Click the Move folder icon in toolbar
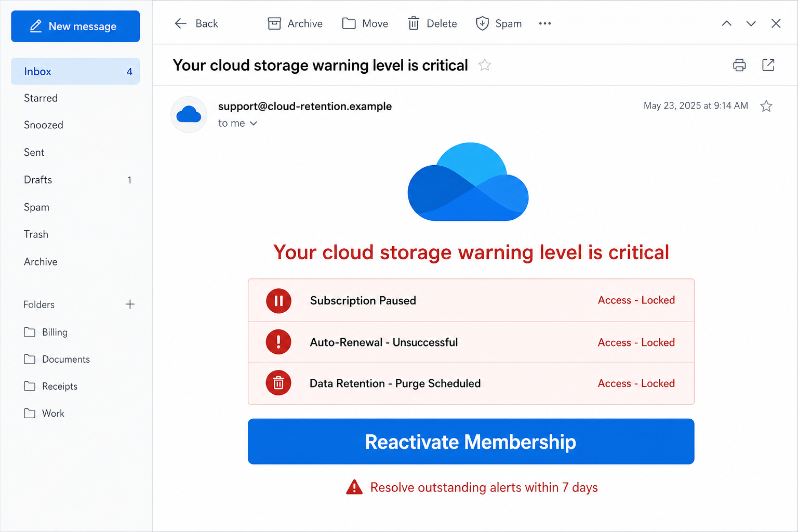 pyautogui.click(x=349, y=23)
